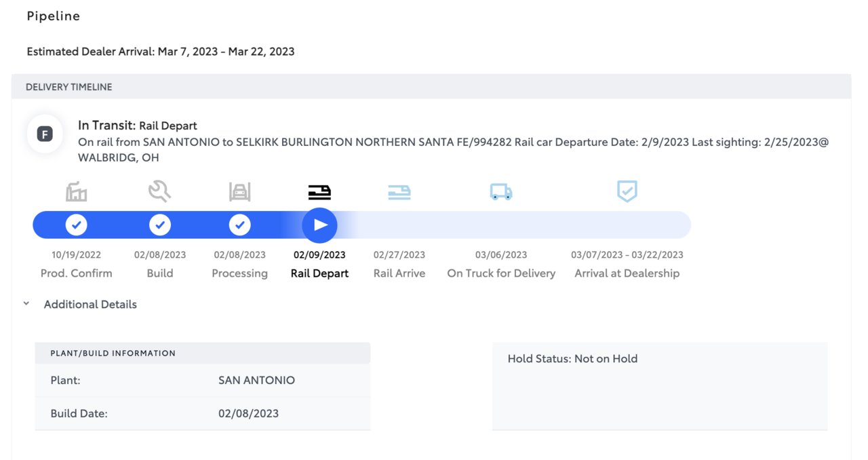Click the On Truck for Delivery label
The image size is (868, 460).
coord(501,273)
